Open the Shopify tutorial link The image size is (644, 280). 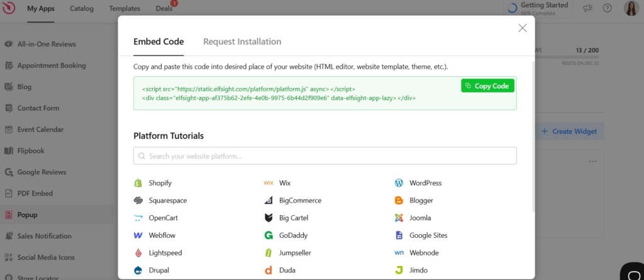click(x=160, y=183)
